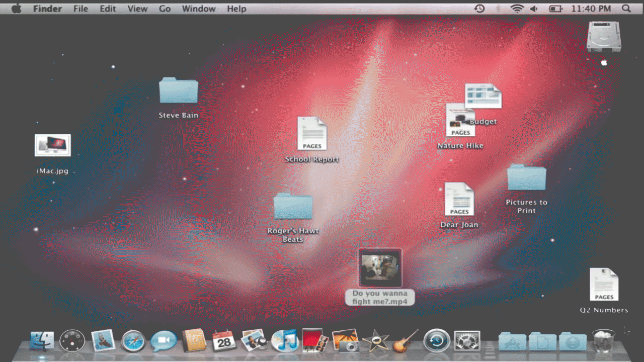Launch Mail from the Dock
Image resolution: width=644 pixels, height=362 pixels.
click(x=103, y=340)
